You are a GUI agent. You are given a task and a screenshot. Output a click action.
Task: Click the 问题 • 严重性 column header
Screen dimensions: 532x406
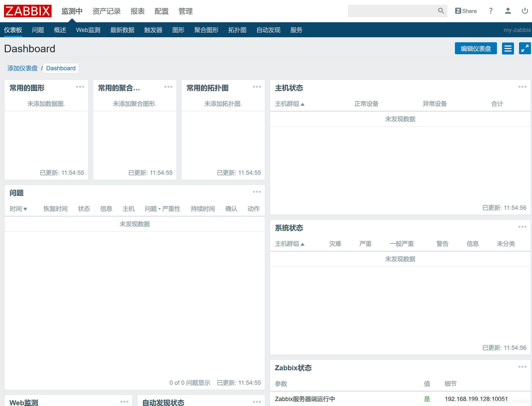pos(163,209)
